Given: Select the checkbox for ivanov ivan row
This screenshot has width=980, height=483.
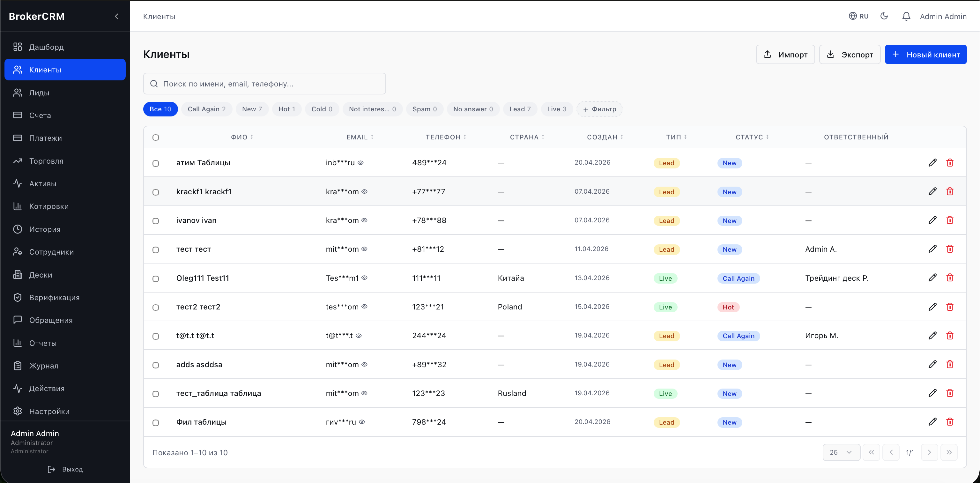Looking at the screenshot, I should click(x=156, y=221).
